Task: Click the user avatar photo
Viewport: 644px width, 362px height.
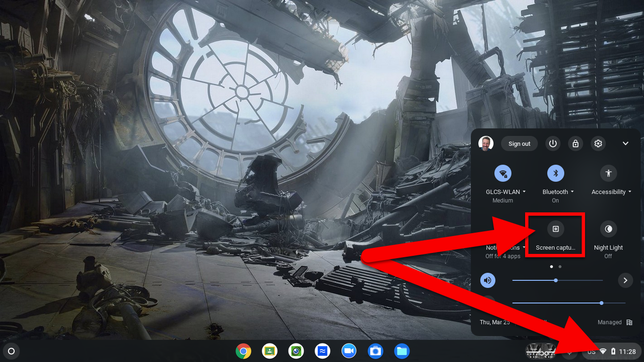Action: click(x=486, y=143)
